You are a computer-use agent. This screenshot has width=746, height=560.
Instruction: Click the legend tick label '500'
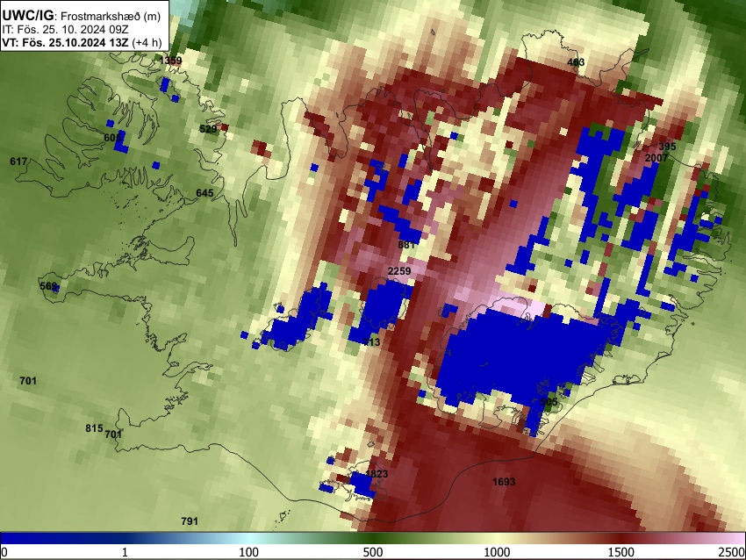coord(372,552)
